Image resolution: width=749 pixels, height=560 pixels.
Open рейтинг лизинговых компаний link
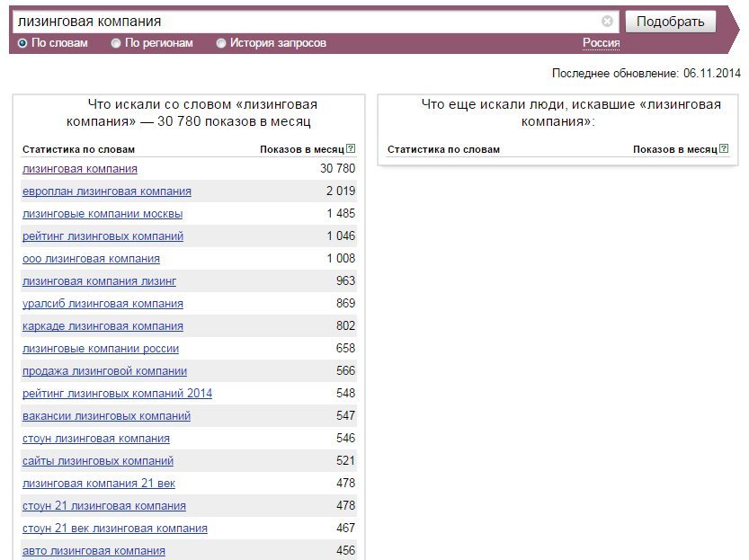103,236
